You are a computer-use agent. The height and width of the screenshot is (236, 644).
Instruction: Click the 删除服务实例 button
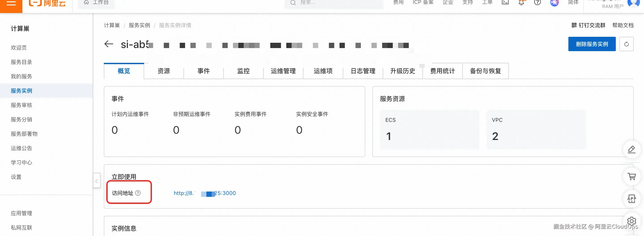[x=592, y=44]
